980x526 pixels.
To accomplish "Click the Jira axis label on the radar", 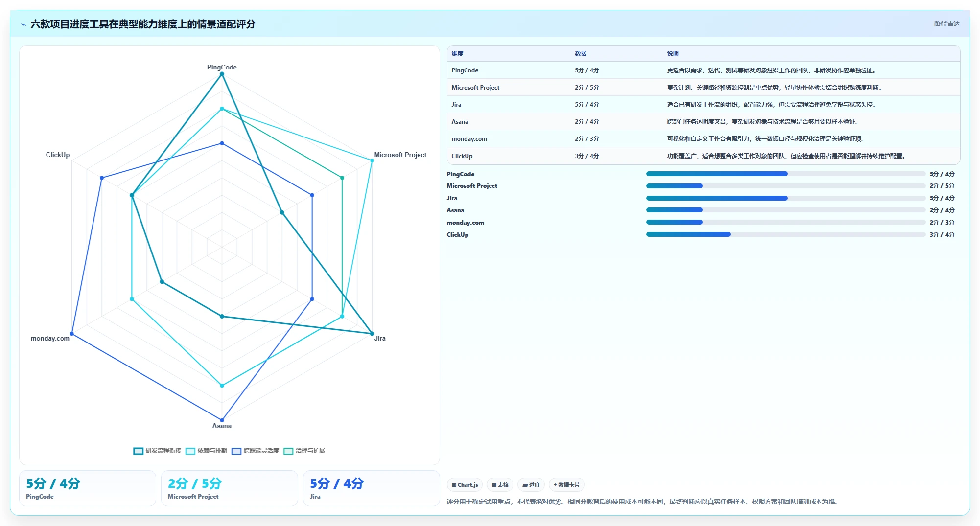I will [380, 338].
